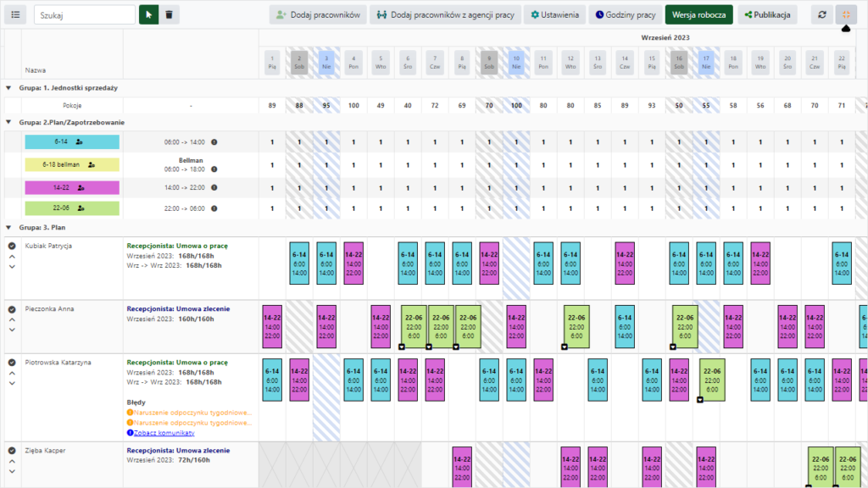The image size is (868, 488).
Task: Click info icon for the 22:00 -> 06:00 shift
Action: pos(214,208)
